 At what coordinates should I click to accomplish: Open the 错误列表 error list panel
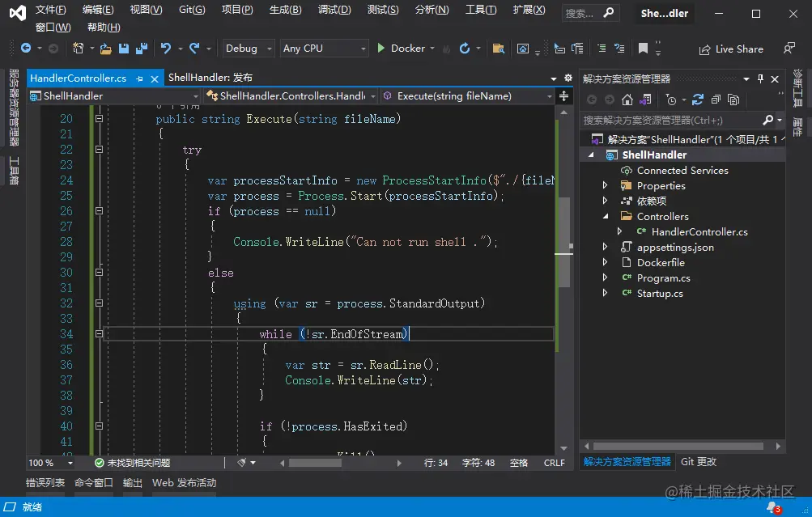[x=45, y=483]
